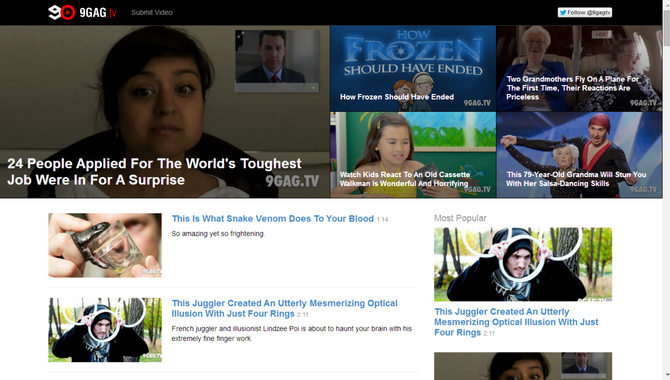Click the 'Most Popular' heading
The height and width of the screenshot is (380, 670).
point(460,218)
